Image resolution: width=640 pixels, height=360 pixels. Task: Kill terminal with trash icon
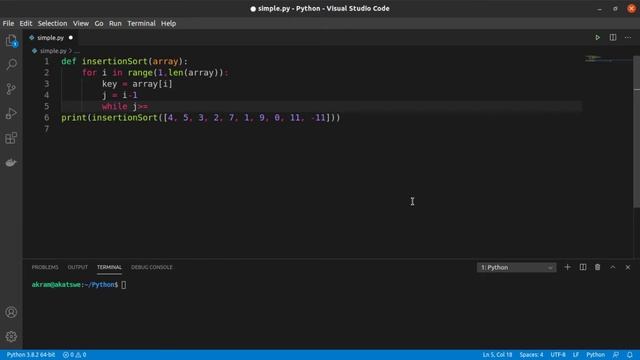(x=598, y=267)
